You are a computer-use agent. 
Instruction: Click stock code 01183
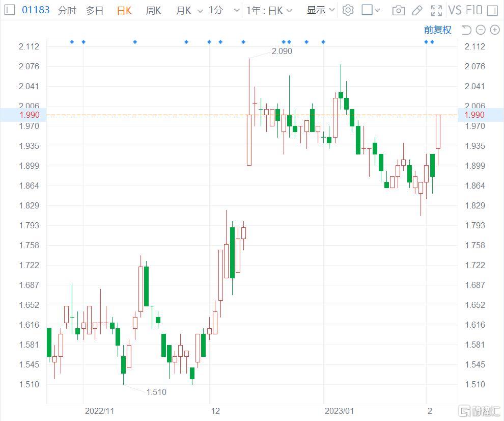pos(36,10)
